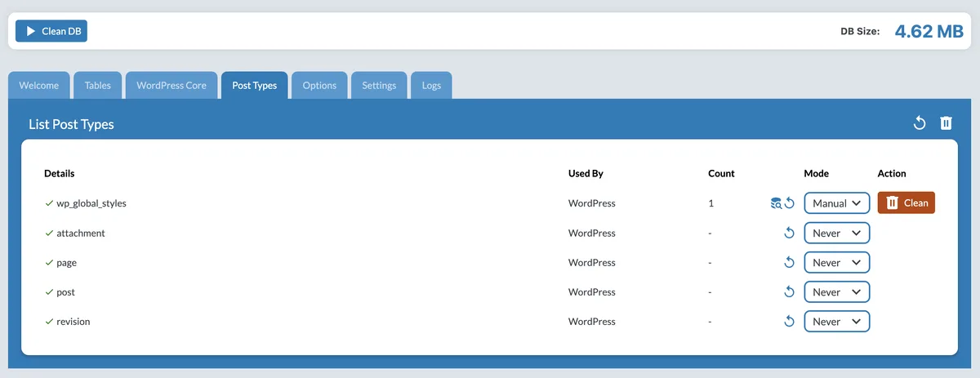Image resolution: width=980 pixels, height=378 pixels.
Task: Click the post post type name
Action: tap(66, 292)
